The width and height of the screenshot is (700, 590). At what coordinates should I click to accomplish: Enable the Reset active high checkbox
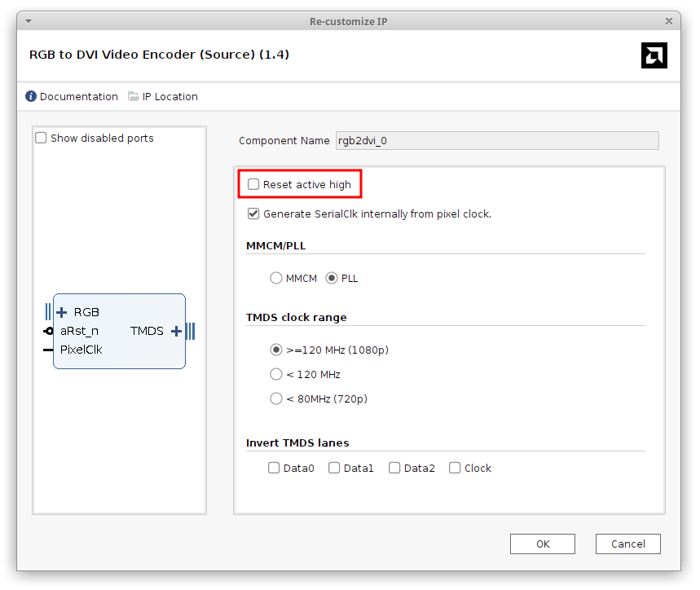253,184
